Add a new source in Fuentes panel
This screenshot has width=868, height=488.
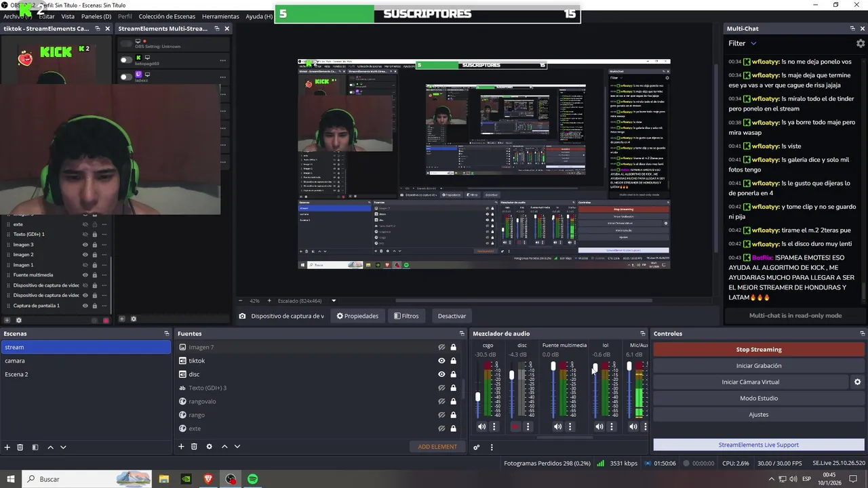pos(181,447)
